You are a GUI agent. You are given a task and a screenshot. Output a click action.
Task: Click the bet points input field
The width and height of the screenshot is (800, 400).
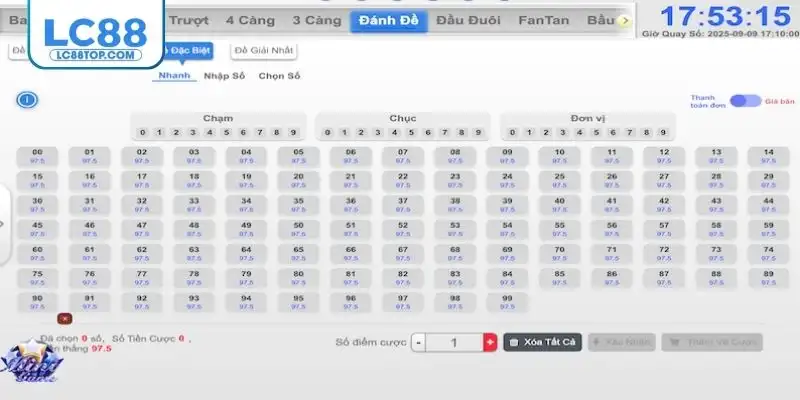[455, 342]
